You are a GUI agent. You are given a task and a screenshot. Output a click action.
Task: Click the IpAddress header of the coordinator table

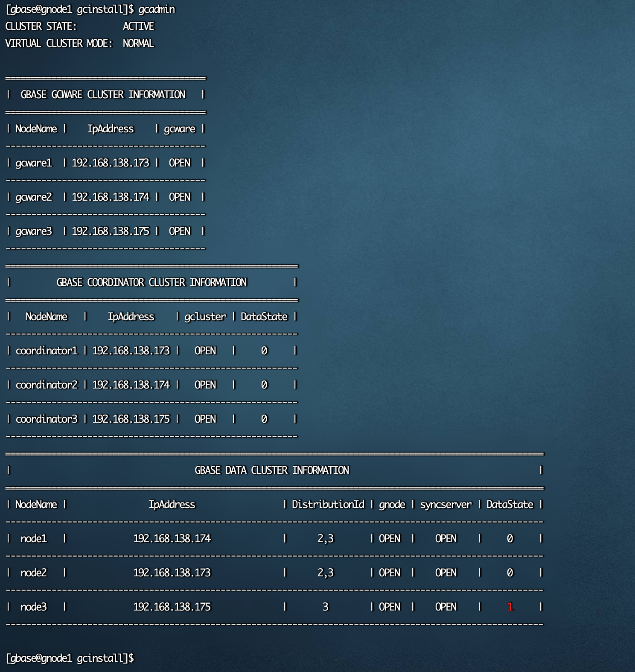pyautogui.click(x=131, y=317)
